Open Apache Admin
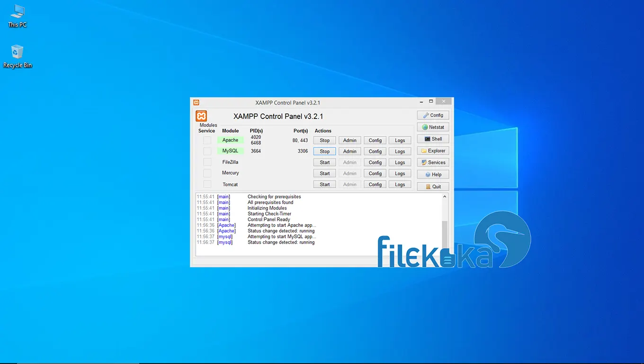Image resolution: width=644 pixels, height=364 pixels. [x=350, y=140]
